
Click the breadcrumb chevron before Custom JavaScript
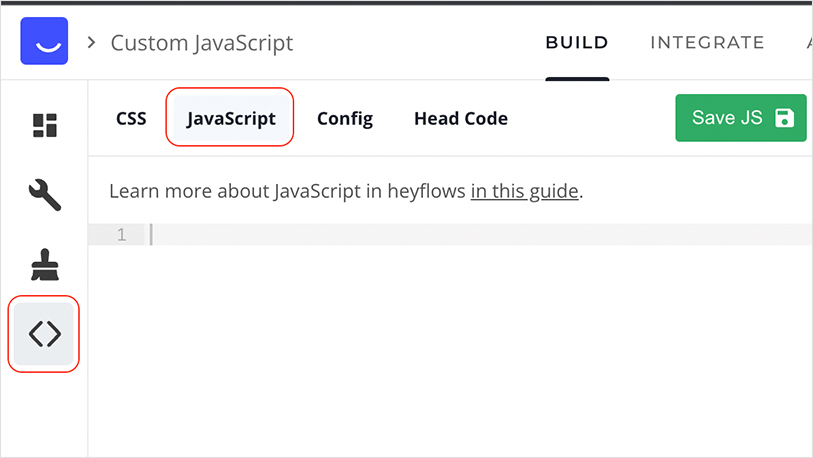91,43
